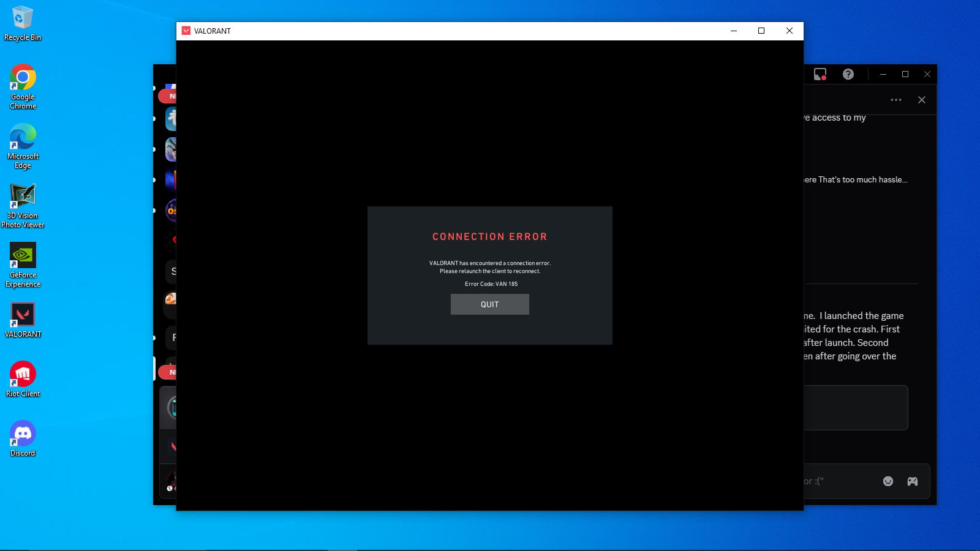This screenshot has width=980, height=551.
Task: Minimize the VALORANT window
Action: click(734, 31)
